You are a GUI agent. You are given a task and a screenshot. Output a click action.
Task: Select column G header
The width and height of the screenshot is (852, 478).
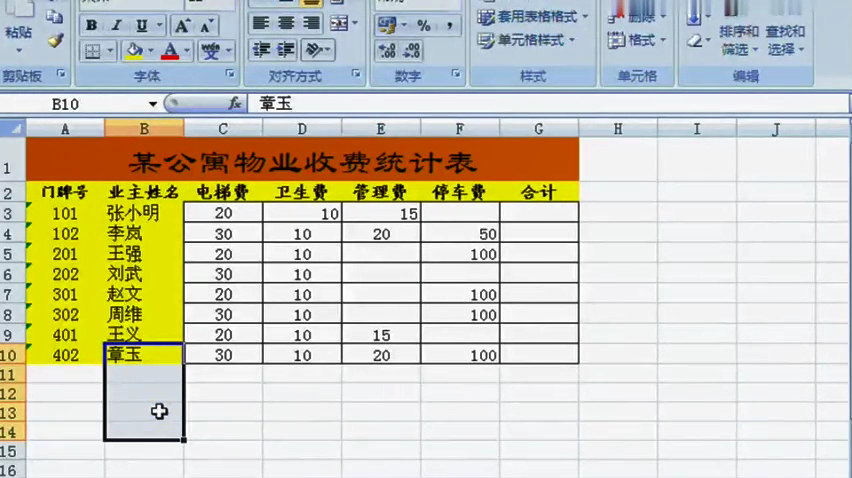pyautogui.click(x=539, y=129)
